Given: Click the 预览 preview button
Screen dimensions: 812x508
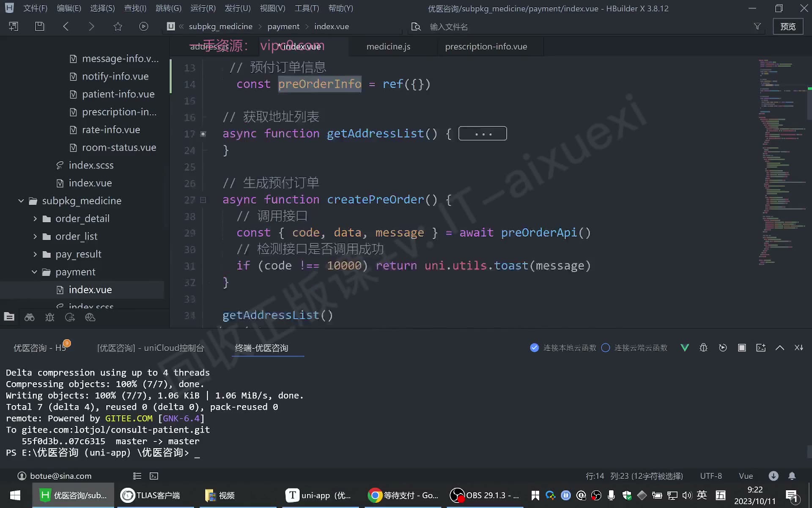Looking at the screenshot, I should (788, 26).
